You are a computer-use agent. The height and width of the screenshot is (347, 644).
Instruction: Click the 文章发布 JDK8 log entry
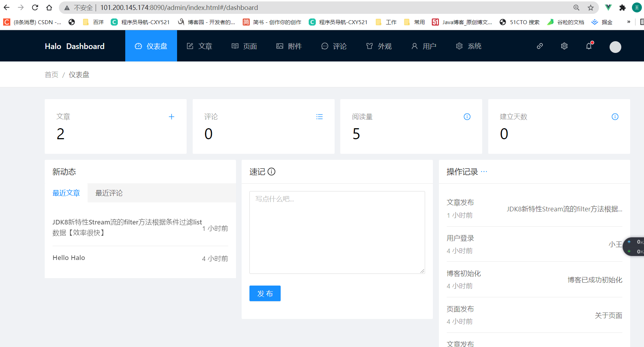(x=534, y=208)
